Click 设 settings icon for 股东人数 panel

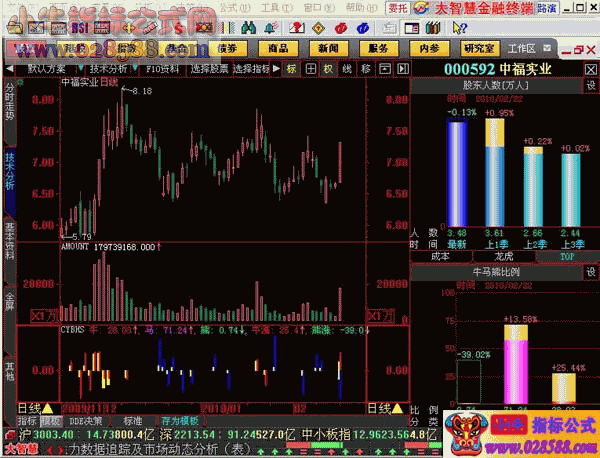[x=590, y=86]
